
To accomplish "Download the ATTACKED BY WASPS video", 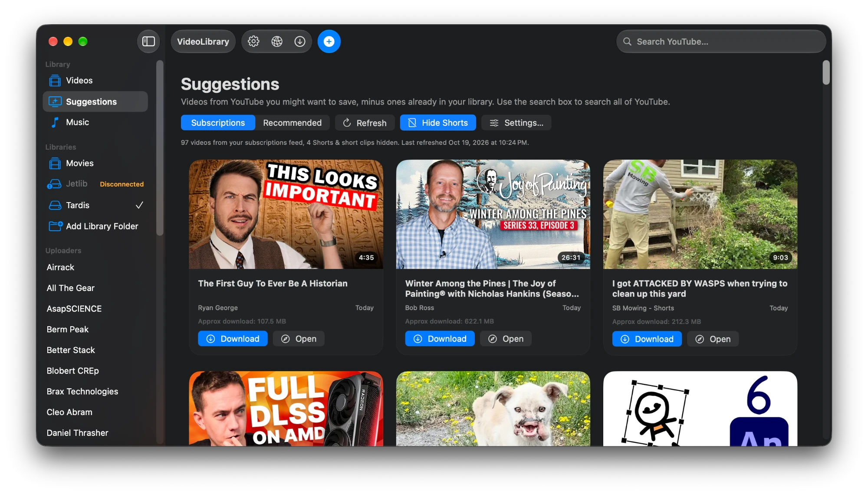I will coord(647,339).
